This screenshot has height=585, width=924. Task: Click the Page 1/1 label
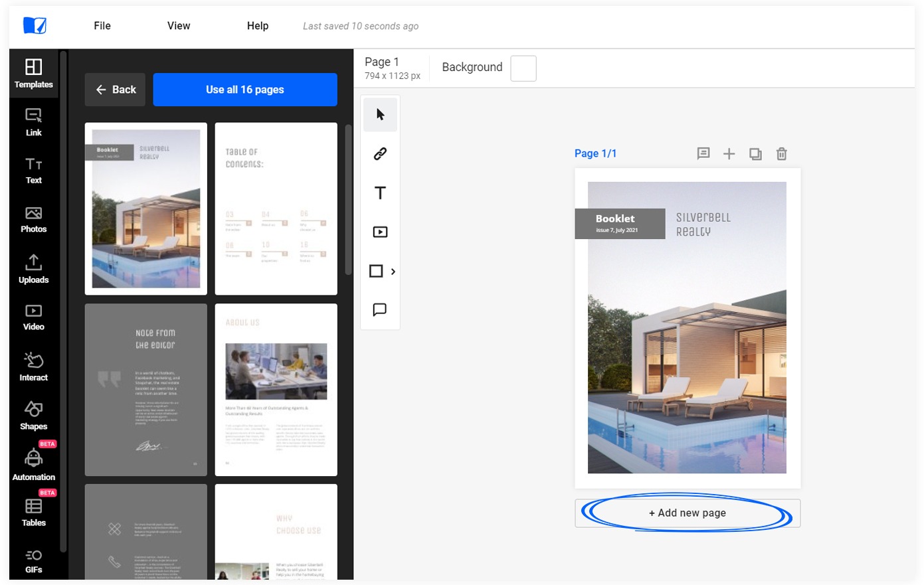click(x=595, y=153)
